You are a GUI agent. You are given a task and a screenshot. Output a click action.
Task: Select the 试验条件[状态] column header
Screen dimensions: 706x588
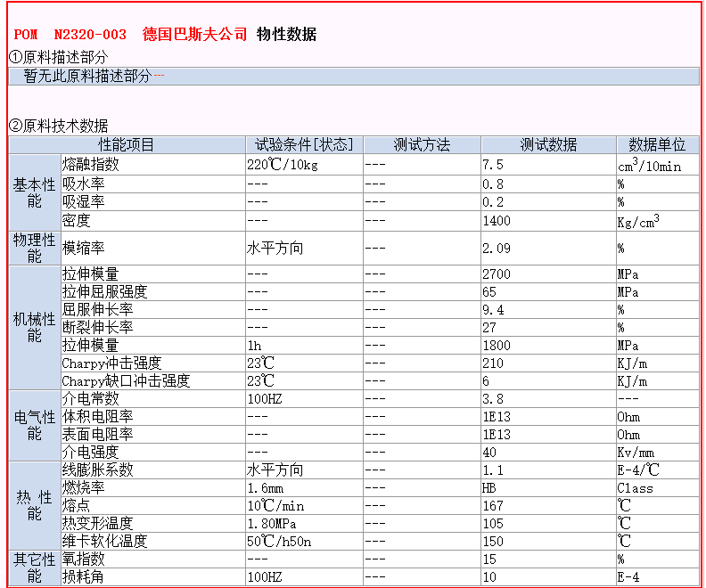tap(304, 145)
